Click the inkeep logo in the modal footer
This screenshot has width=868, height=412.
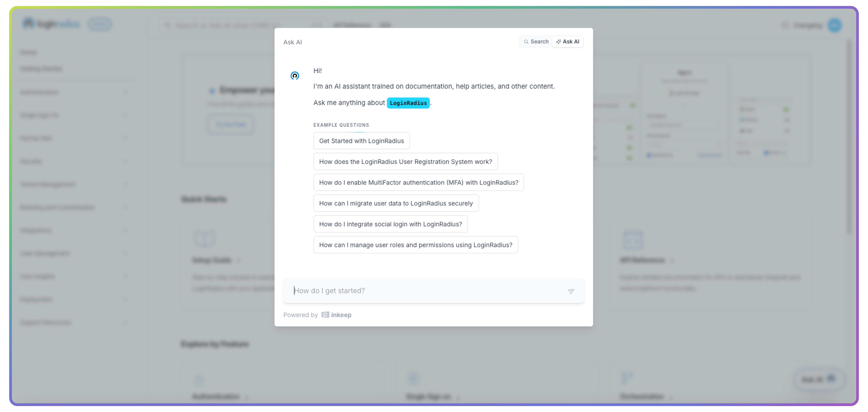[325, 315]
